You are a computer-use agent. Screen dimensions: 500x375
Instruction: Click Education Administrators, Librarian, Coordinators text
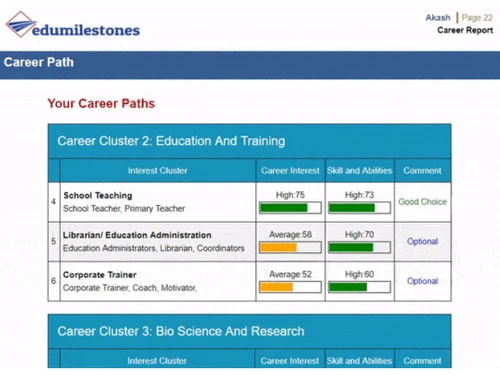click(154, 248)
